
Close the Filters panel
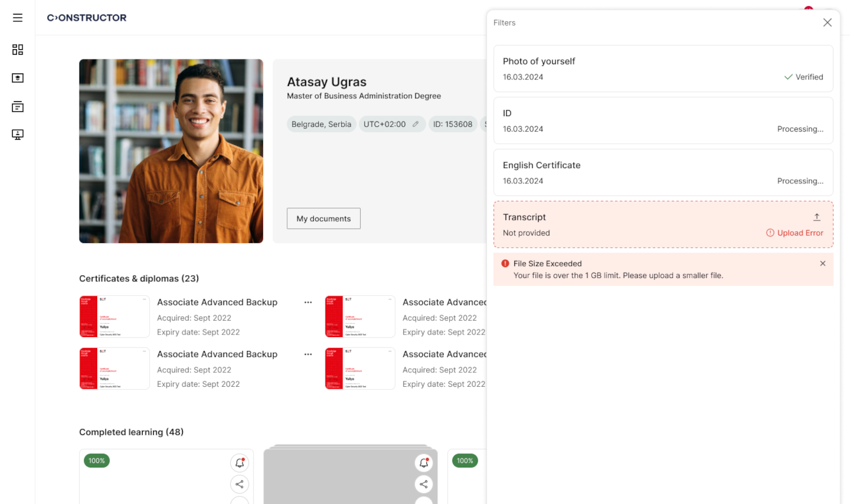point(827,22)
